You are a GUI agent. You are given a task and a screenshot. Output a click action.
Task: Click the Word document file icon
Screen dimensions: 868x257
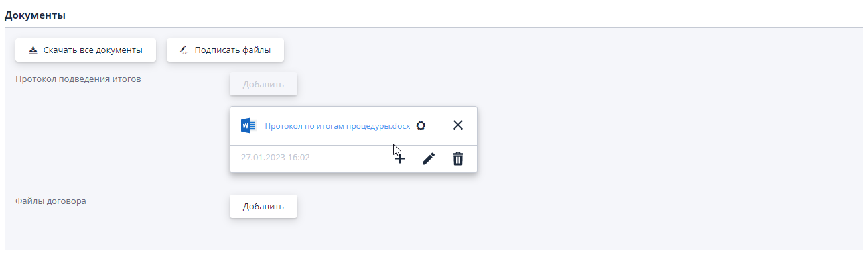(x=249, y=125)
